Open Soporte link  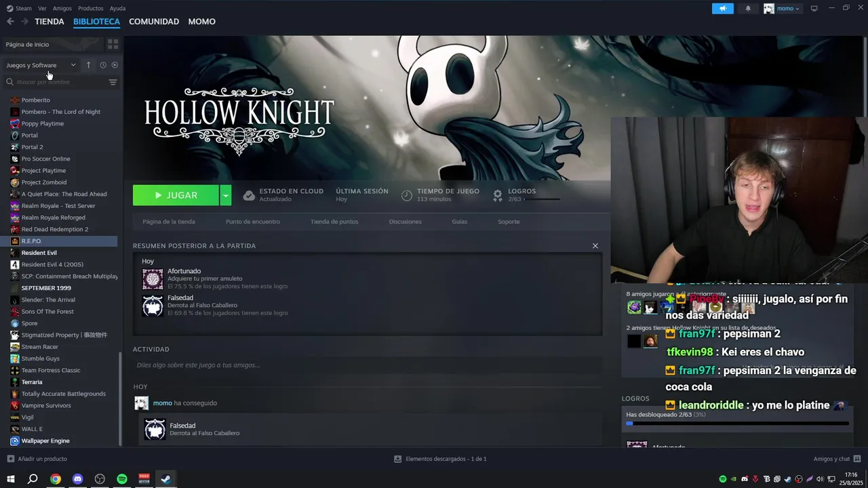[x=509, y=222]
